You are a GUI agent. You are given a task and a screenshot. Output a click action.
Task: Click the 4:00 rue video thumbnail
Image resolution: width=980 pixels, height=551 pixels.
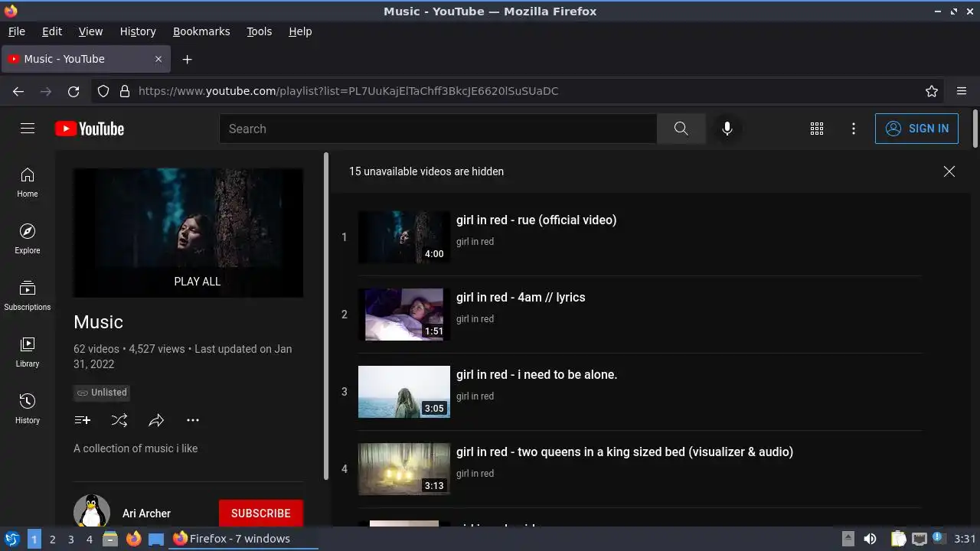point(404,237)
